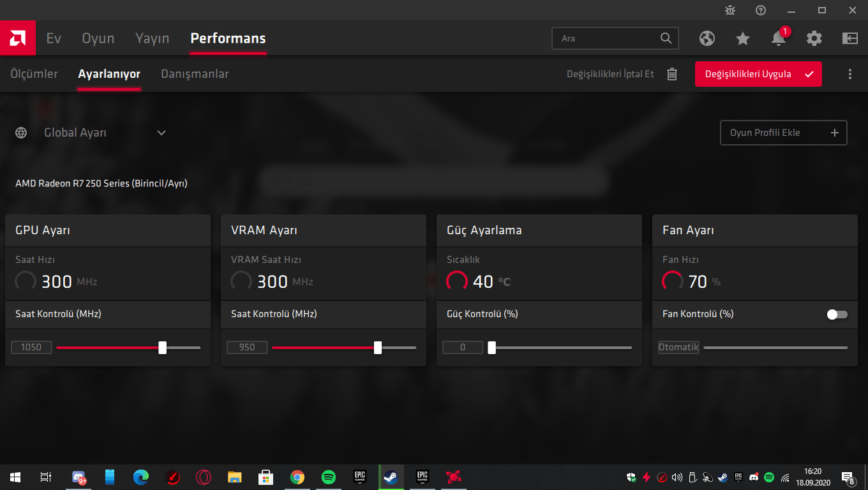
Task: Click the GPU Saat Kontrolü slider handle
Action: [162, 347]
